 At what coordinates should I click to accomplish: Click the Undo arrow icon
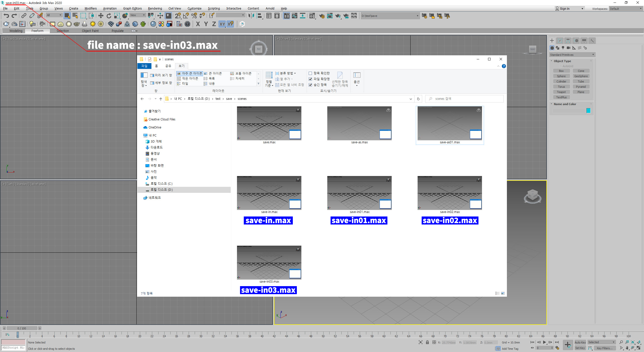coord(6,16)
